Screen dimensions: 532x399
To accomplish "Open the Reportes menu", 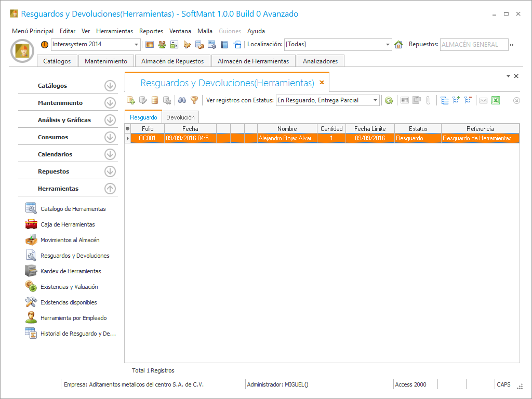I will [151, 31].
